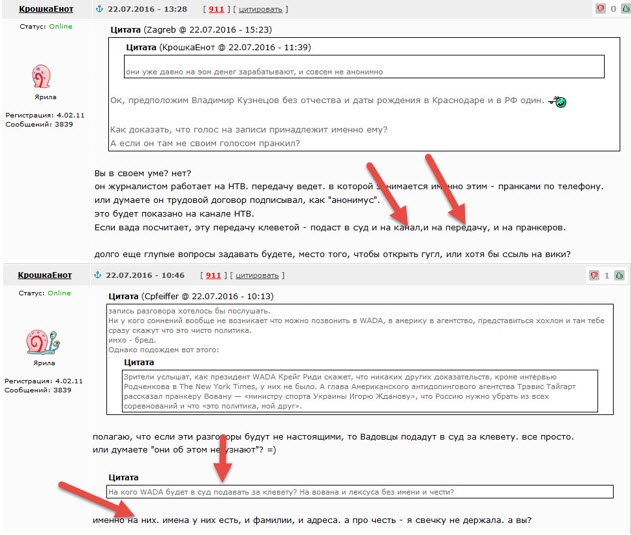Click line 'А если он там не своим голосом пранкил?'
Screen dimensions: 631x535
click(x=205, y=143)
